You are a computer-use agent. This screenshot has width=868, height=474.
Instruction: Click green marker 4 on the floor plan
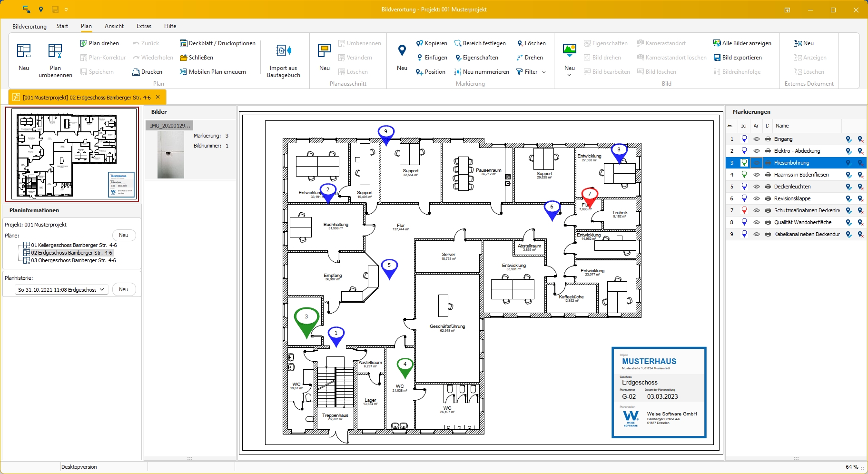click(x=405, y=368)
